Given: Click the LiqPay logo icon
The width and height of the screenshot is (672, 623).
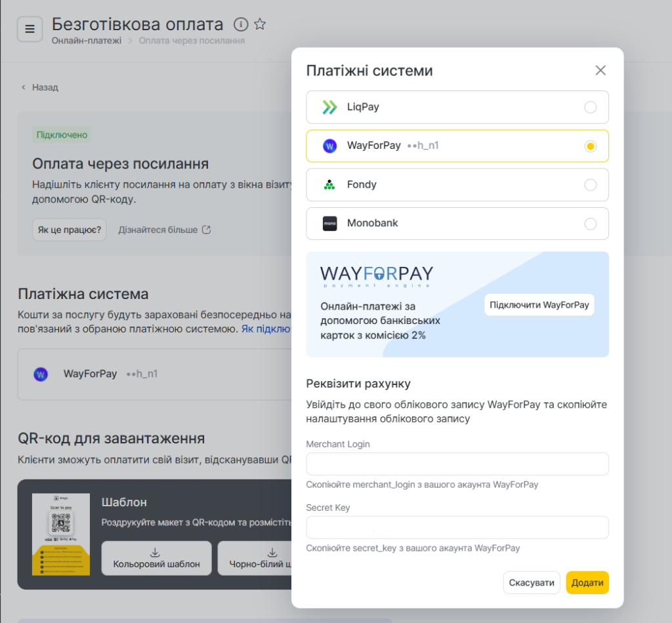Looking at the screenshot, I should coord(329,107).
